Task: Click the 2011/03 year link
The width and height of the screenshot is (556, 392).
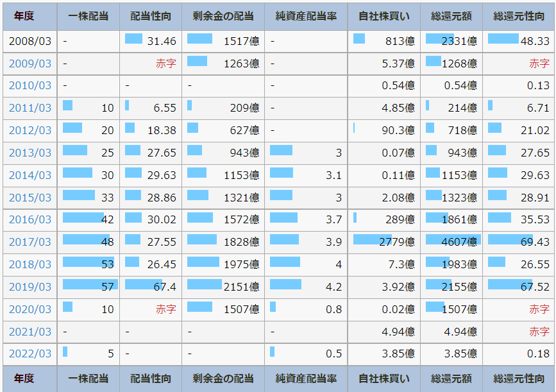Action: [30, 108]
